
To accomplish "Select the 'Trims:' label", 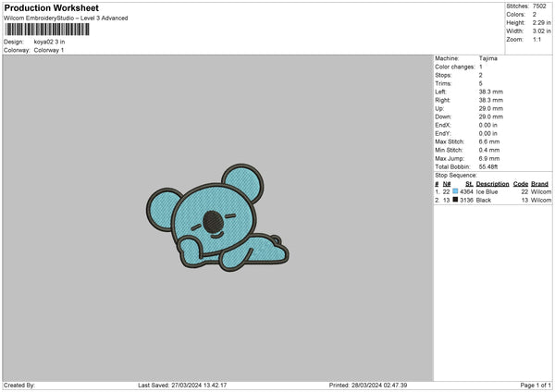I will coord(443,83).
